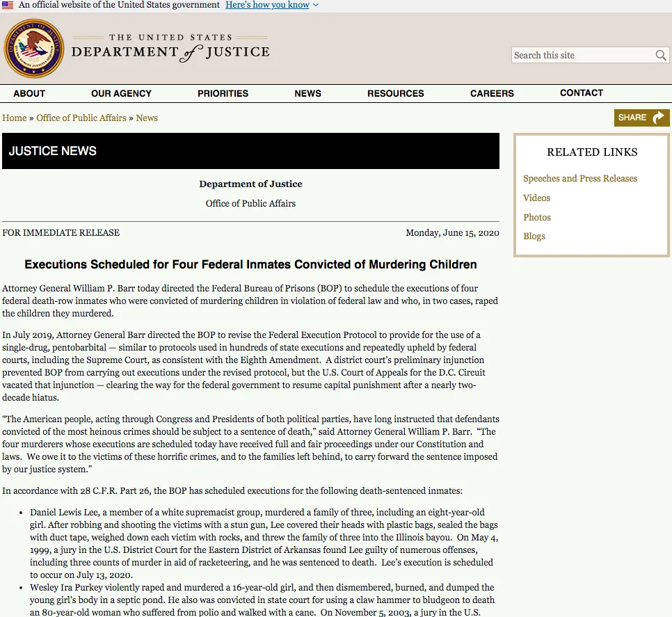Viewport: 672px width, 617px height.
Task: Click the 'Office of Public Affairs' subheading
Action: (250, 204)
